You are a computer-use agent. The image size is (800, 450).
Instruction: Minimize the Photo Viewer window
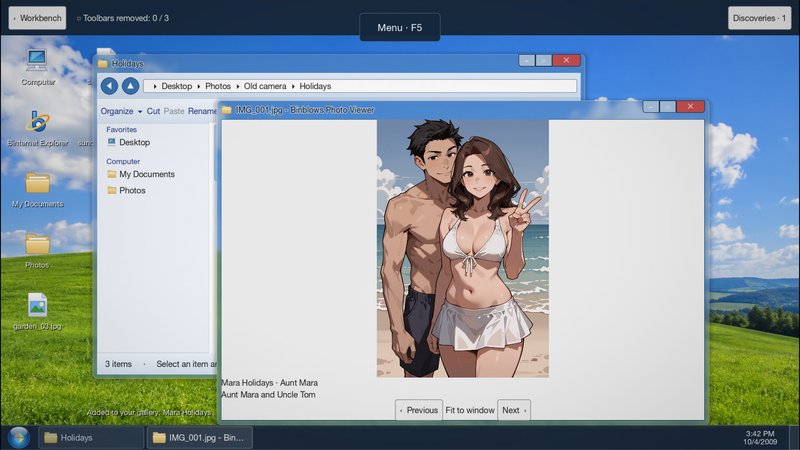[651, 106]
